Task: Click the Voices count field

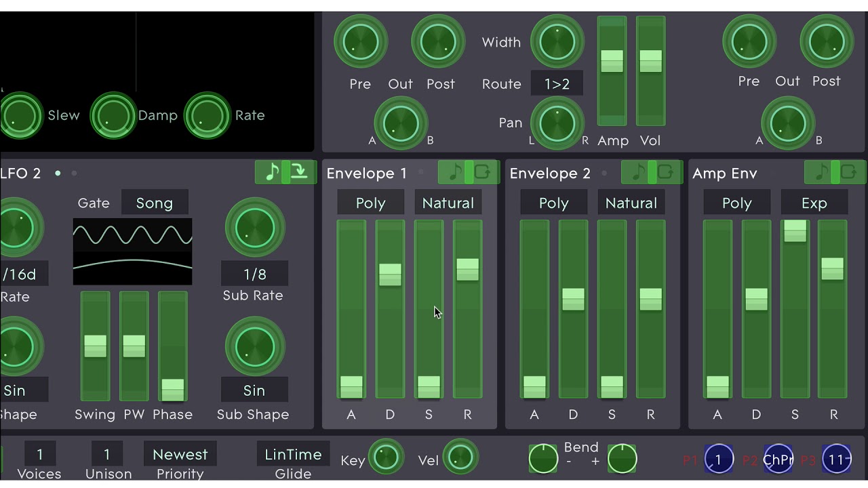Action: [x=39, y=454]
